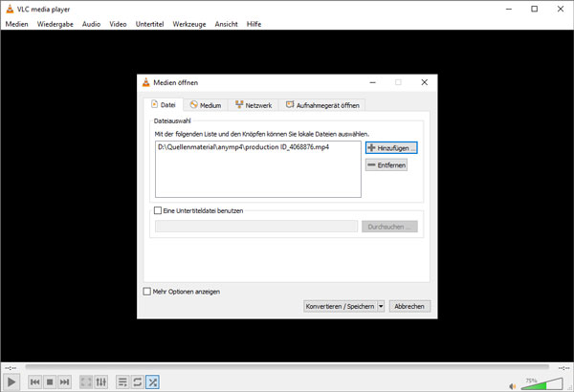Viewport: 574px width, 392px height.
Task: Toggle fullscreen video mode
Action: tap(86, 382)
